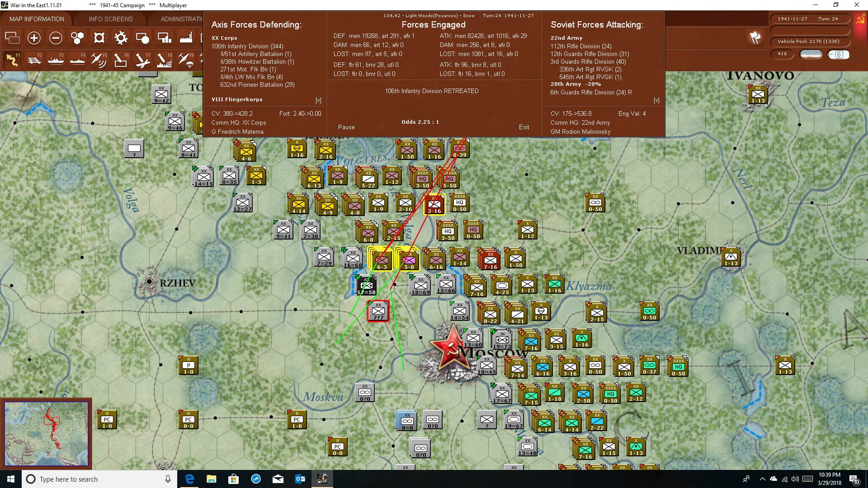Select Air recon mode (F5)

click(x=99, y=60)
